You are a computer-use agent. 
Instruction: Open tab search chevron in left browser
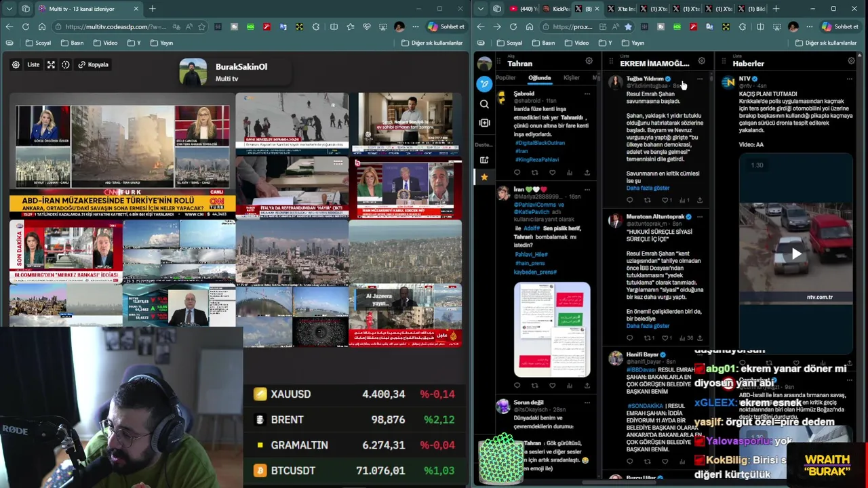tap(9, 9)
